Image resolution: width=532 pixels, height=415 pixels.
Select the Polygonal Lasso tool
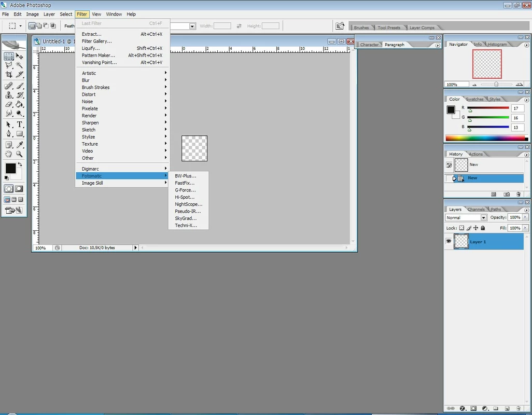pyautogui.click(x=9, y=65)
